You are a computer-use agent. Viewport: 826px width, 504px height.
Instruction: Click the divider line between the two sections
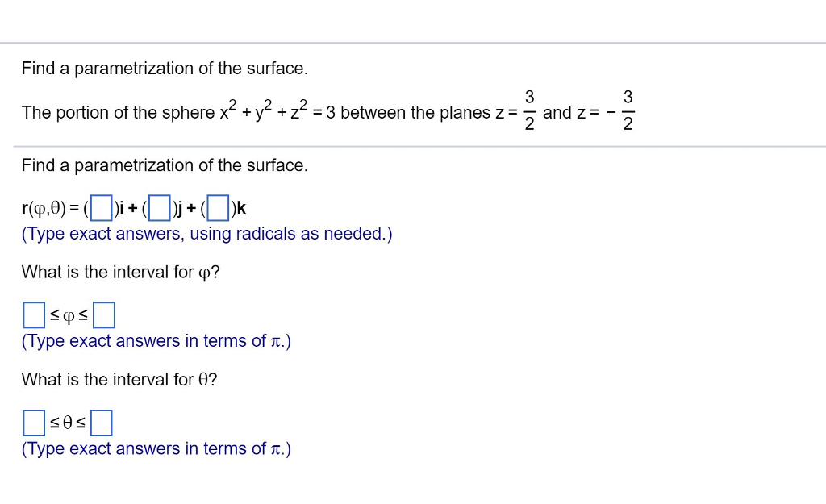(x=413, y=146)
